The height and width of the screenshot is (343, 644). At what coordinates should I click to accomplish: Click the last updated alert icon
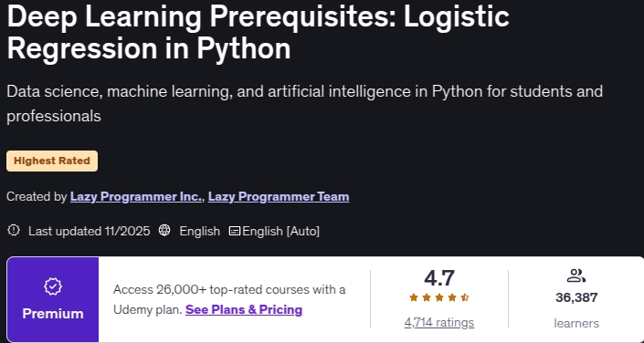(x=14, y=231)
